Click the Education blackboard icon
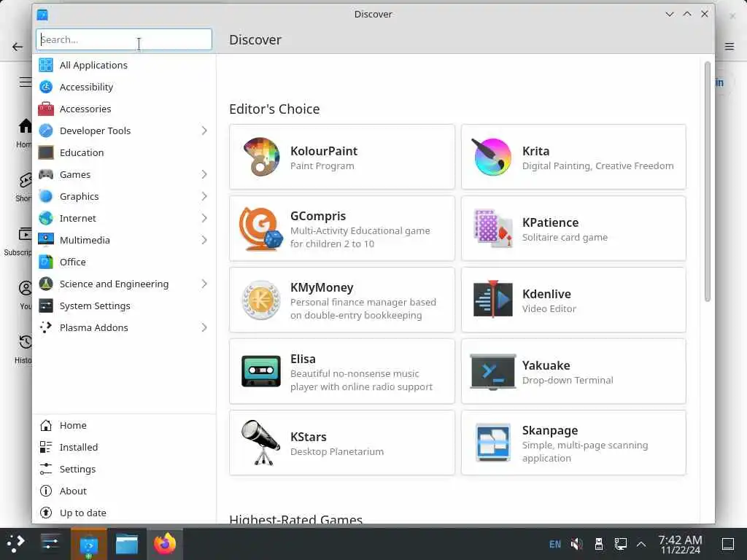 (46, 152)
